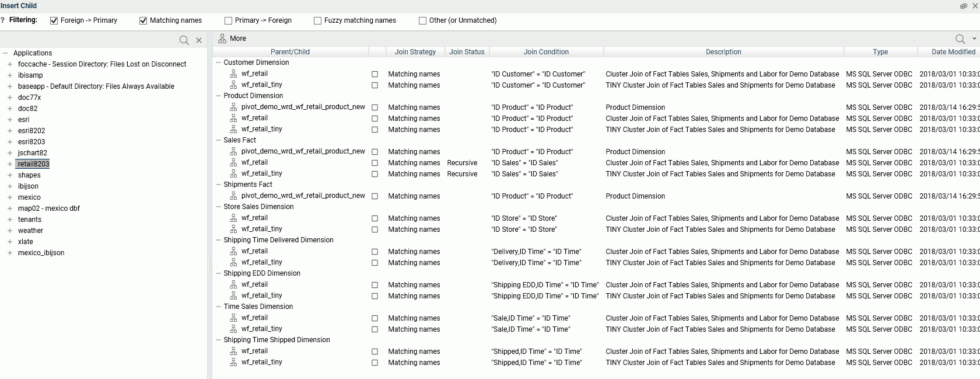Select the jschart82 folder in the tree
The image size is (980, 379).
click(x=32, y=153)
